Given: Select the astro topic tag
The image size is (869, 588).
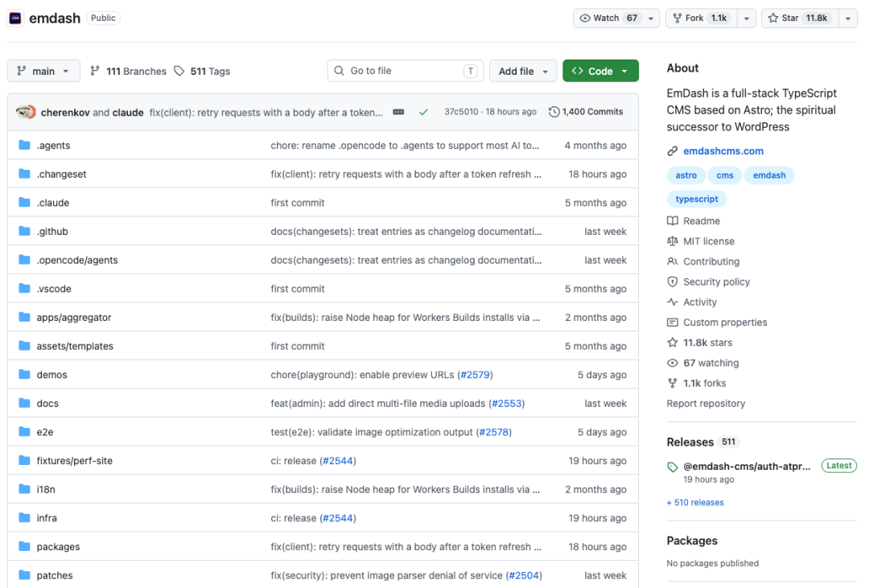Looking at the screenshot, I should 686,175.
